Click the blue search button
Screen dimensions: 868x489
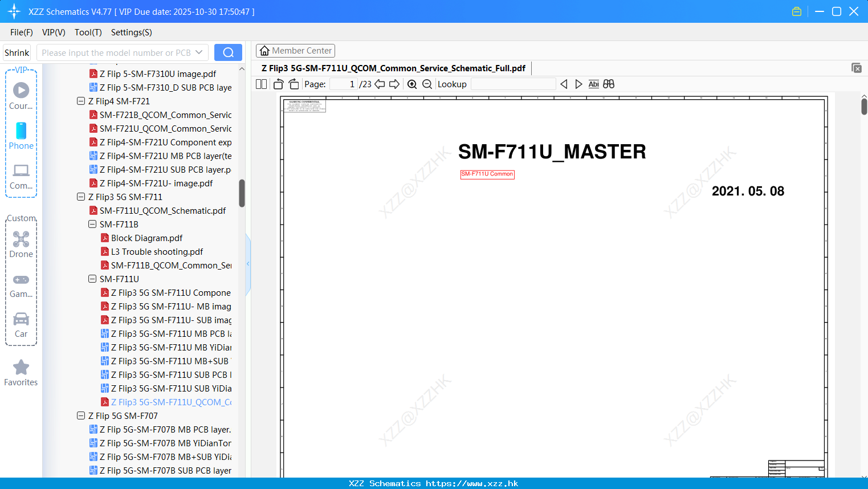[x=228, y=52]
